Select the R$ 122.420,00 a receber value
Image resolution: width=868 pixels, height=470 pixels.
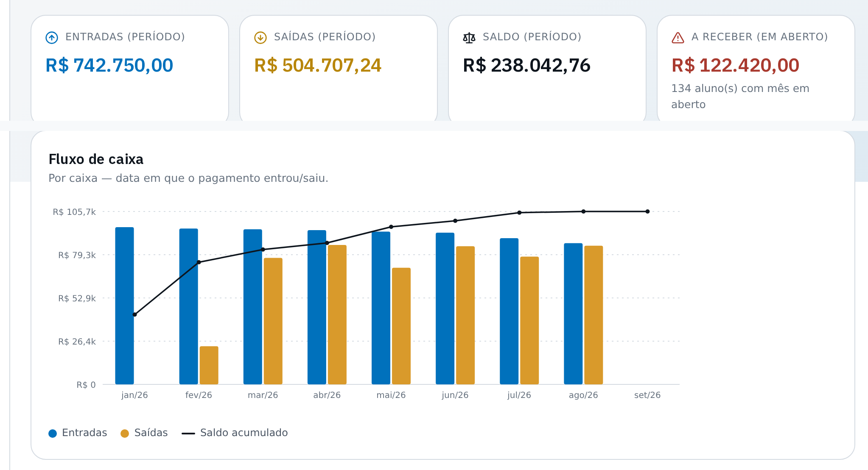(735, 65)
